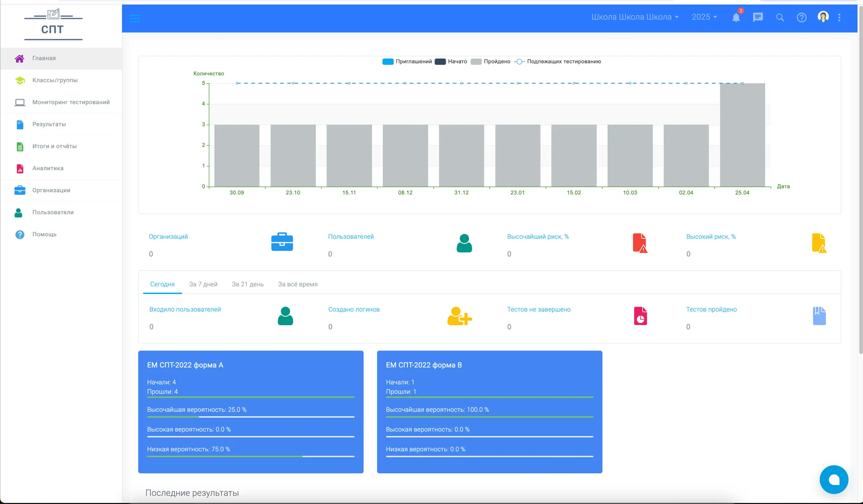This screenshot has width=863, height=504.
Task: Click the laptop icon for Мониторинг тестирований
Action: (x=20, y=103)
